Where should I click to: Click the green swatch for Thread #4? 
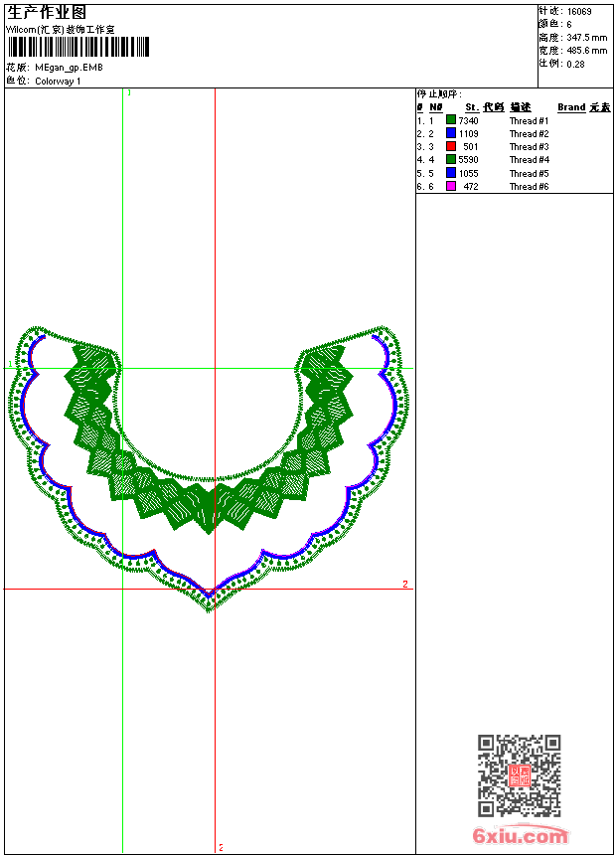(451, 159)
